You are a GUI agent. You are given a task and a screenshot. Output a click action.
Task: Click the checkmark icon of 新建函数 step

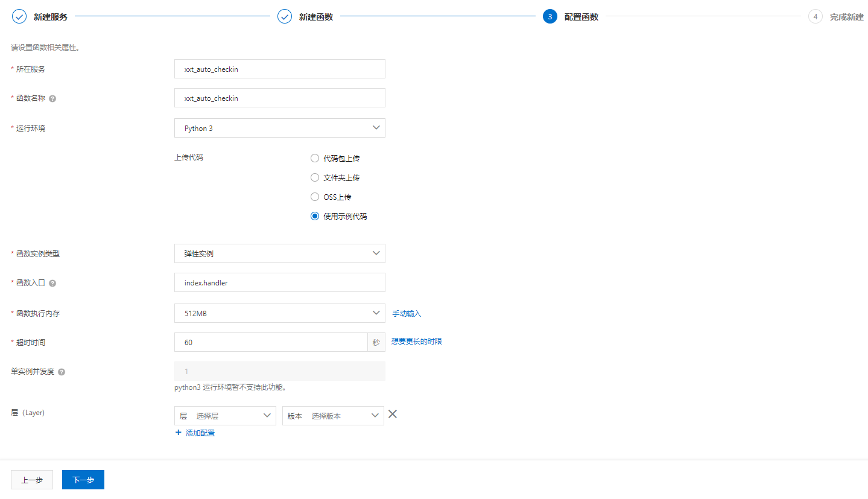(x=285, y=16)
